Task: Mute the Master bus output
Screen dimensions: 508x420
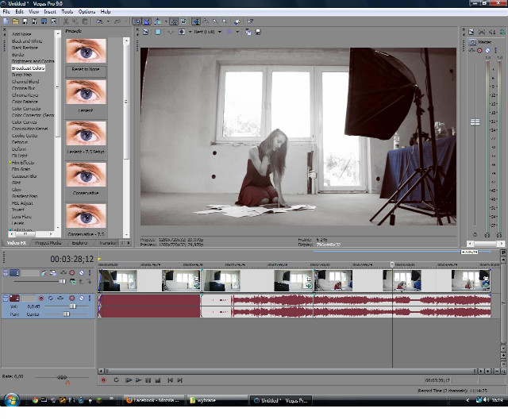Action: (x=487, y=50)
